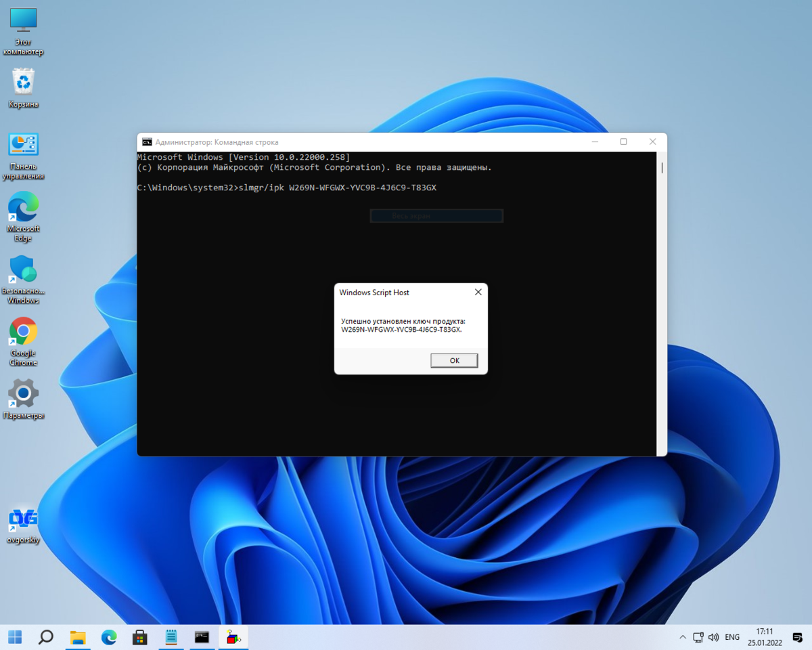Select the Безопасность Windows desktop shortcut
The width and height of the screenshot is (812, 650).
23,280
